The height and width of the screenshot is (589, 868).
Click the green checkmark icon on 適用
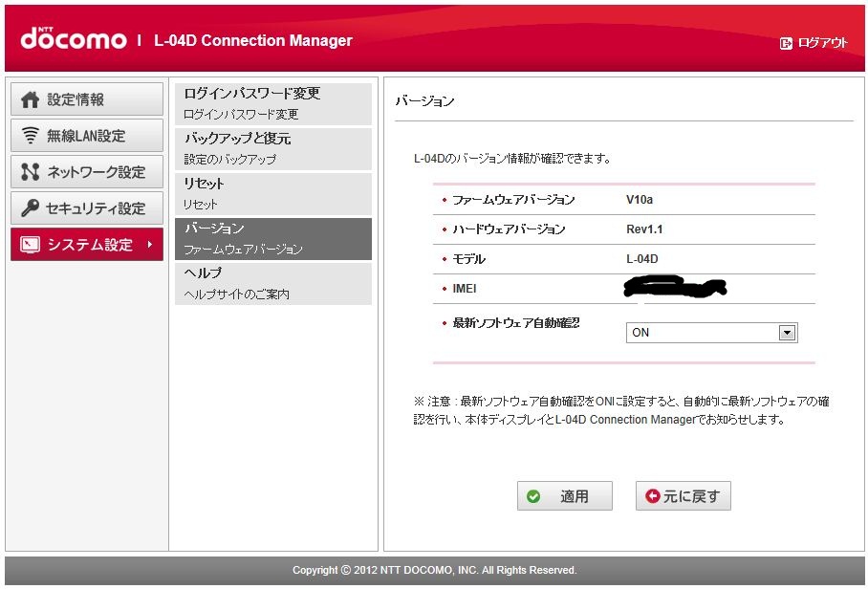point(533,496)
